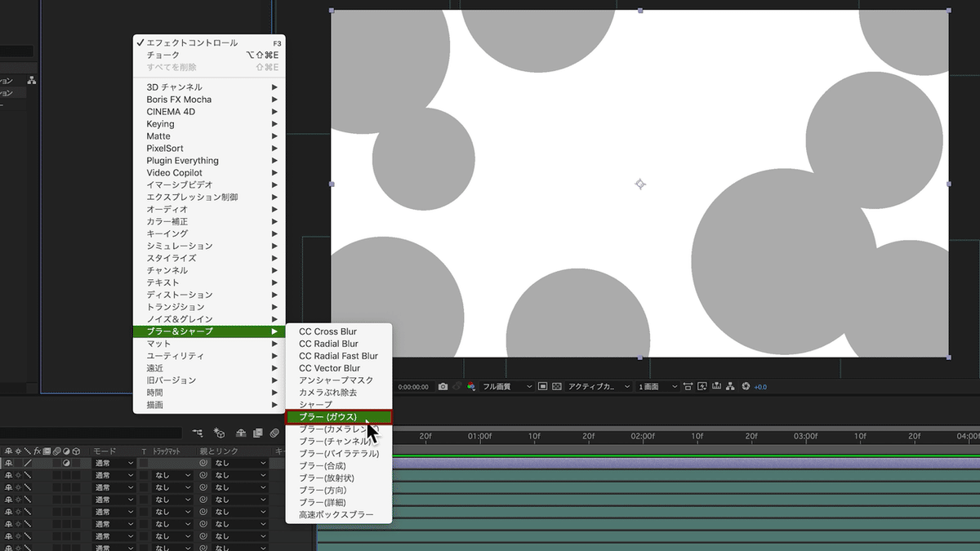
Task: Enable the frame blending timeline icon
Action: [258, 433]
